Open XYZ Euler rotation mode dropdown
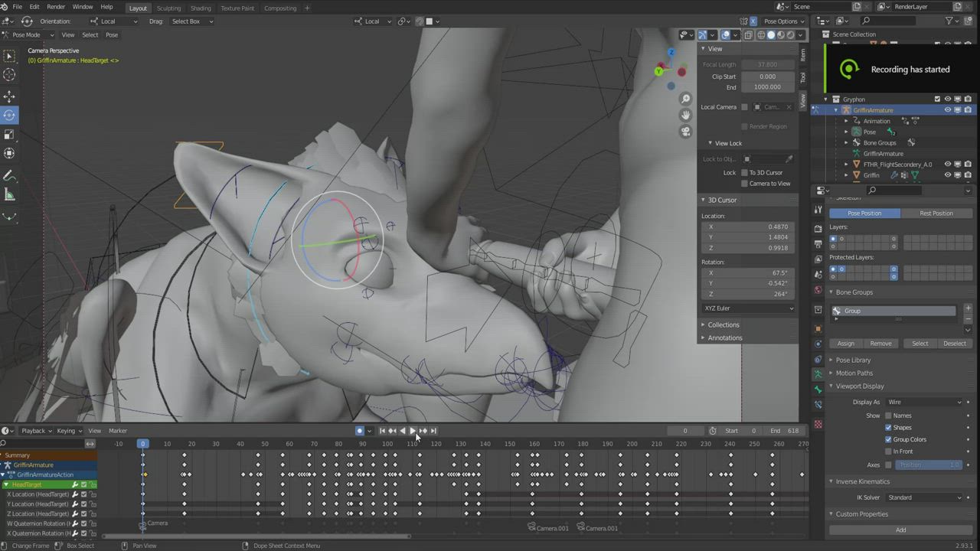 tap(748, 308)
